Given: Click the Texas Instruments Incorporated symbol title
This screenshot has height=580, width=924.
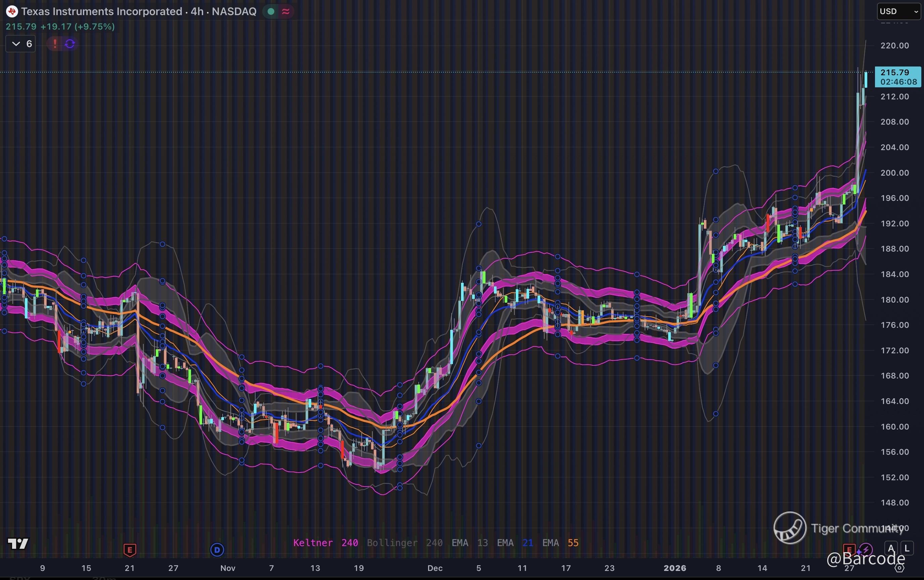Looking at the screenshot, I should pyautogui.click(x=102, y=11).
